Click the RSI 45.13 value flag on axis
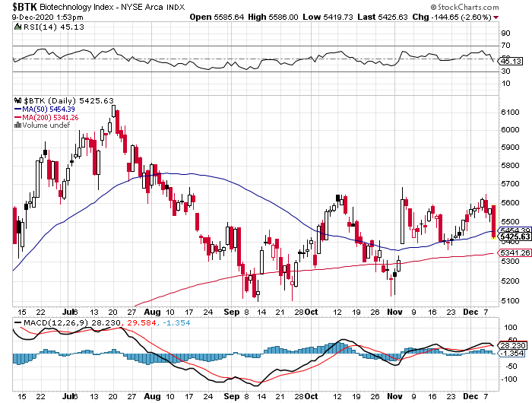532x403 pixels. 510,61
